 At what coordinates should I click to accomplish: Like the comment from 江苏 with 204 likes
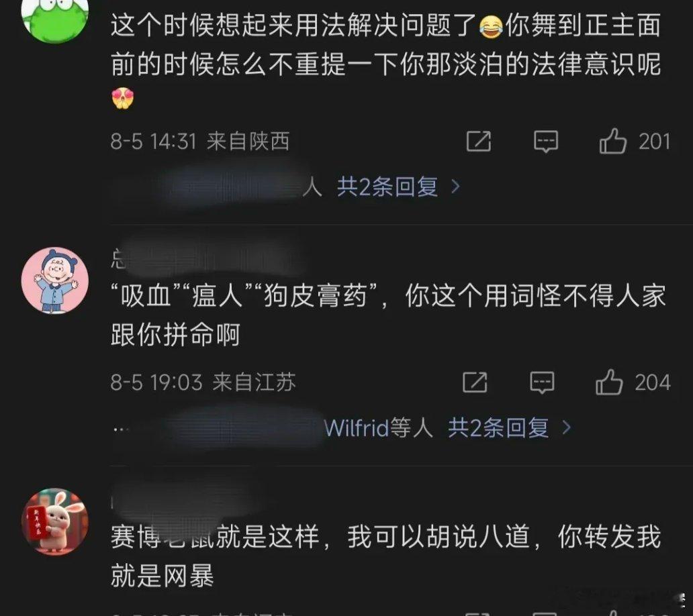tap(609, 382)
